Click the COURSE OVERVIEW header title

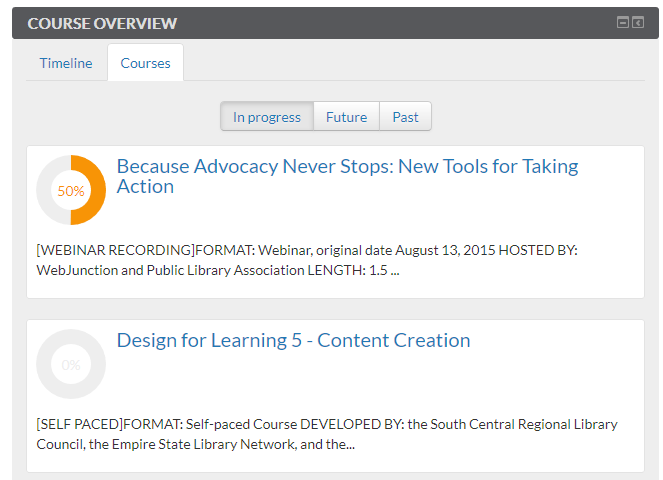click(102, 23)
